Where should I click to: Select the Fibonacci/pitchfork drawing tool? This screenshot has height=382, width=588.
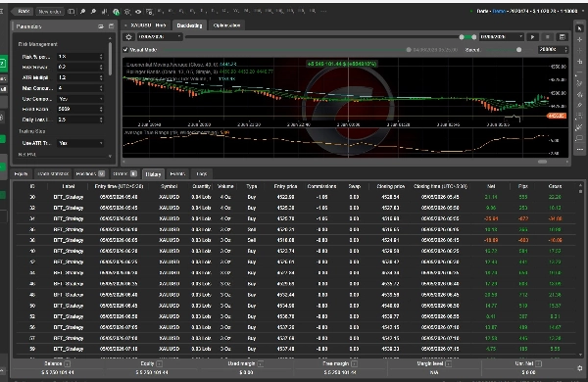click(x=579, y=94)
